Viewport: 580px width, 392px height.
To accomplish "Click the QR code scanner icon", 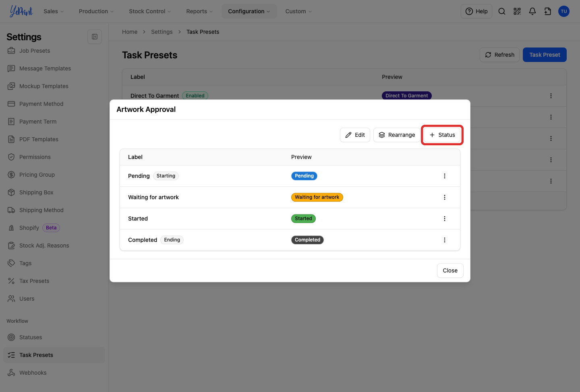I will [517, 11].
